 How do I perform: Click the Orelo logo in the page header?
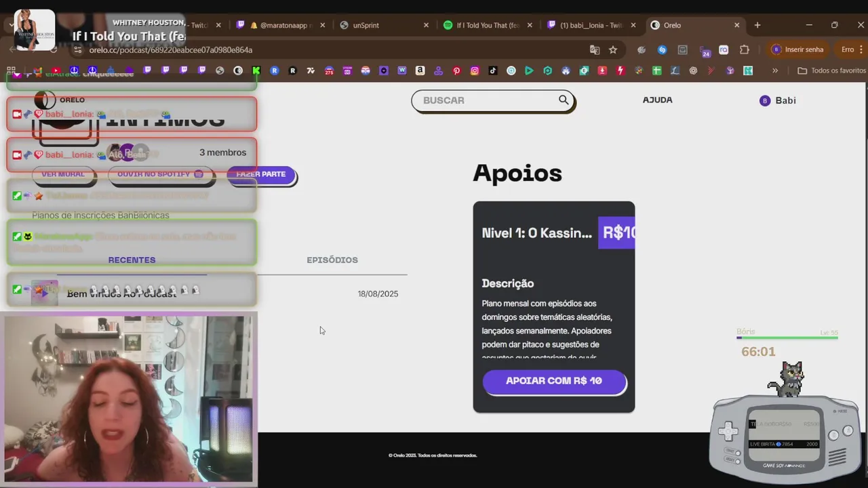(x=60, y=100)
